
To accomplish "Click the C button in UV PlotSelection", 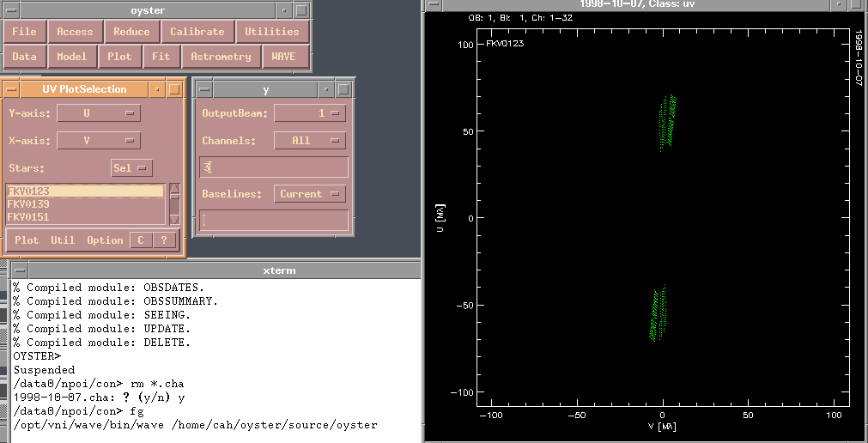I will 141,240.
